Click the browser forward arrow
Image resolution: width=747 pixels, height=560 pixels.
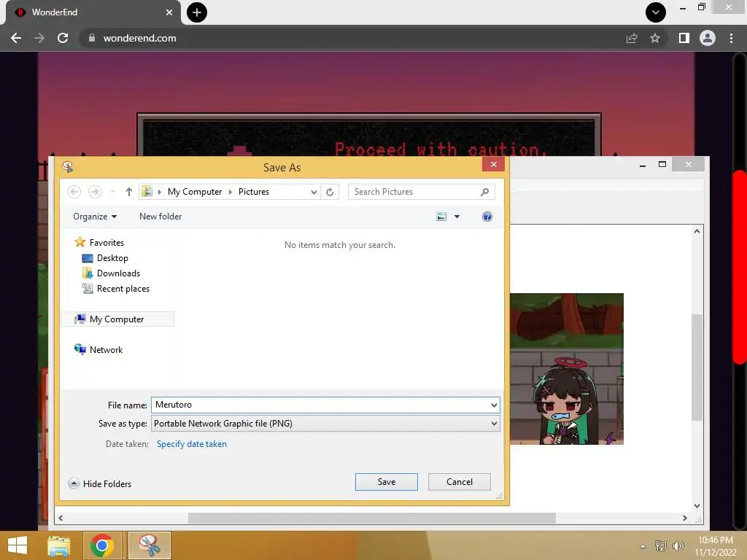39,38
